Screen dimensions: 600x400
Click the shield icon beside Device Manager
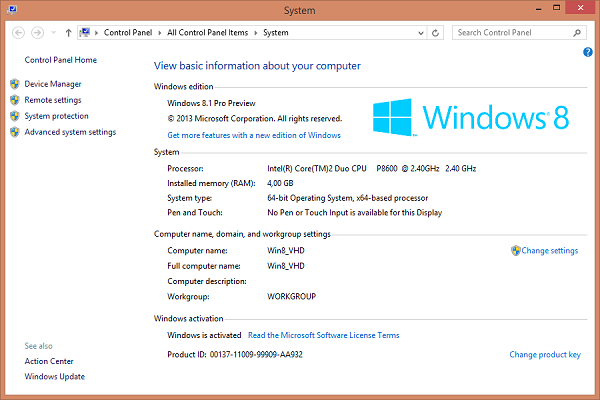click(15, 84)
